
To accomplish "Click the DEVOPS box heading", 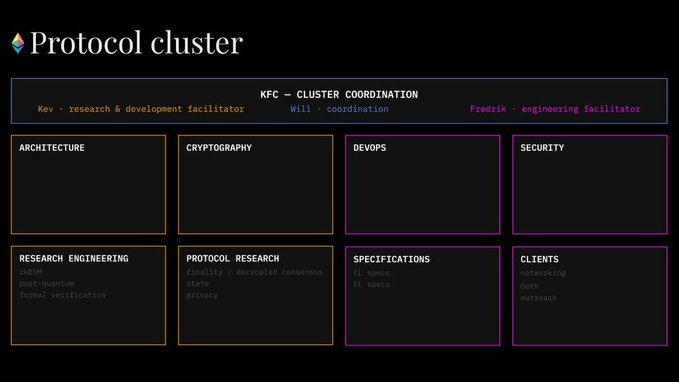I will pyautogui.click(x=370, y=148).
